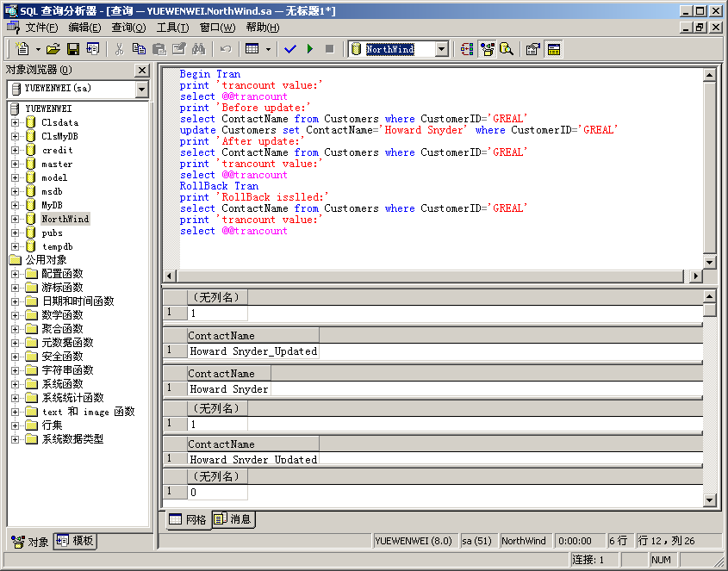Close the 对象浏览器 panel
Viewport: 728px width, 571px height.
(142, 70)
